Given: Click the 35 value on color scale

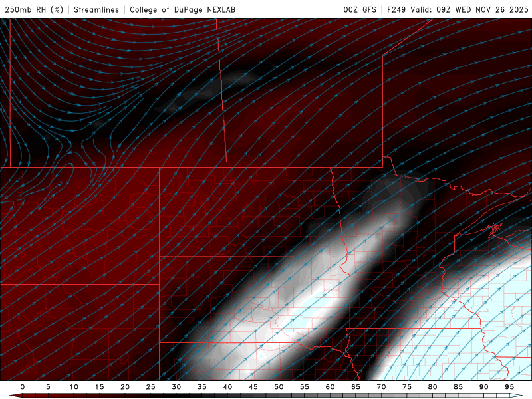Looking at the screenshot, I should (x=202, y=387).
